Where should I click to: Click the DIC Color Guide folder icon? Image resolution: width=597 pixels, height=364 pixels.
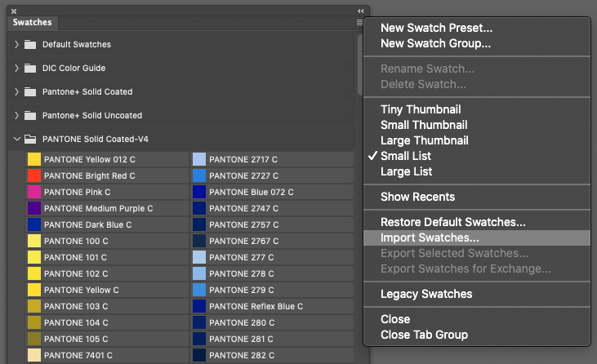pyautogui.click(x=30, y=68)
